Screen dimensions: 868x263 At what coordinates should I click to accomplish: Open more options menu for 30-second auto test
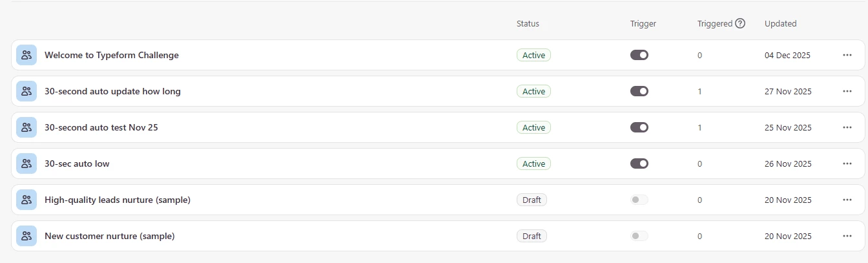[847, 127]
